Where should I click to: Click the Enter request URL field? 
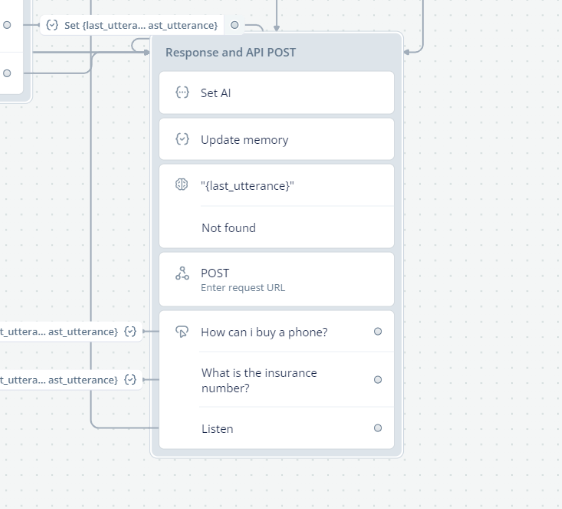pos(243,288)
